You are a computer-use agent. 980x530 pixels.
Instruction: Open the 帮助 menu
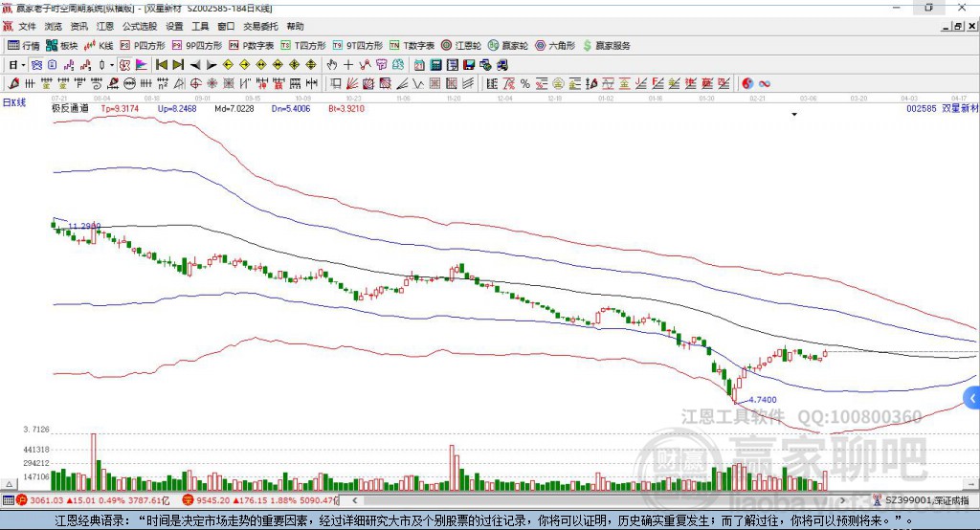295,26
